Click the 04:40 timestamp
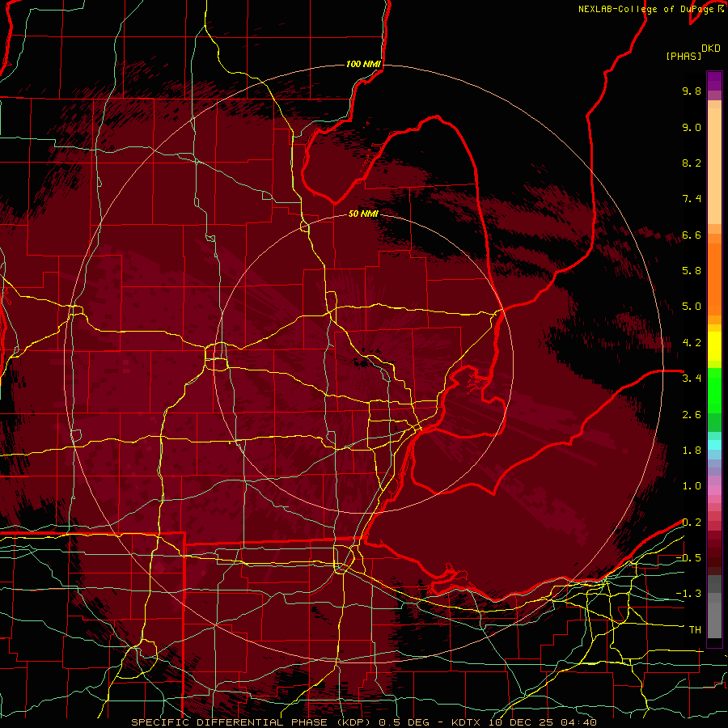The width and height of the screenshot is (728, 728). (x=578, y=722)
